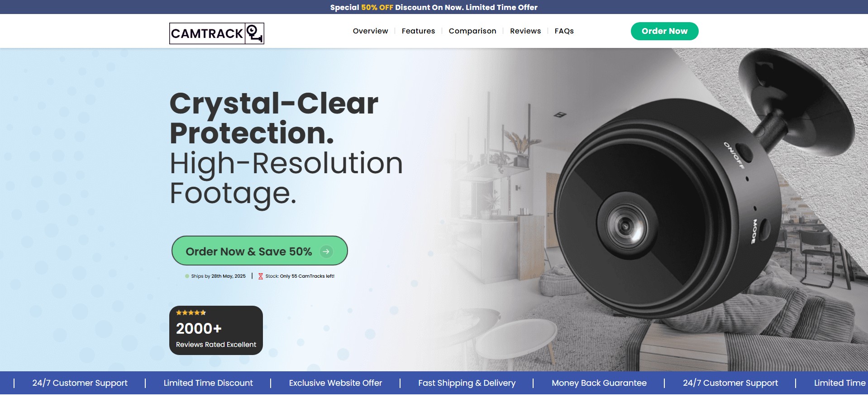Click the 50% OFF promo banner
The image size is (868, 412).
tap(434, 7)
